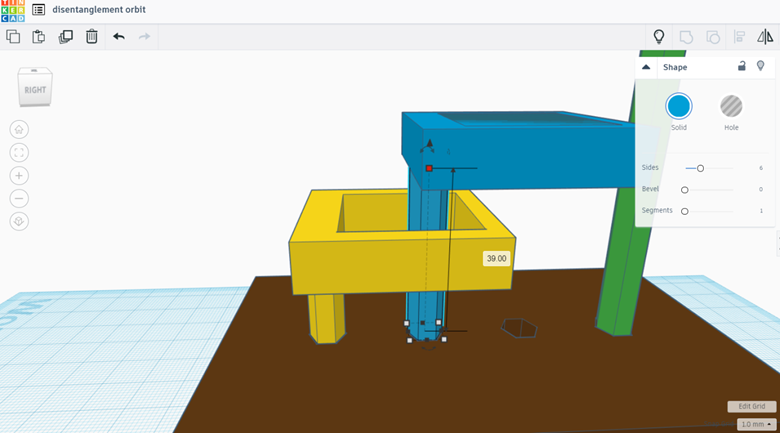Open the design list icon

[x=38, y=9]
